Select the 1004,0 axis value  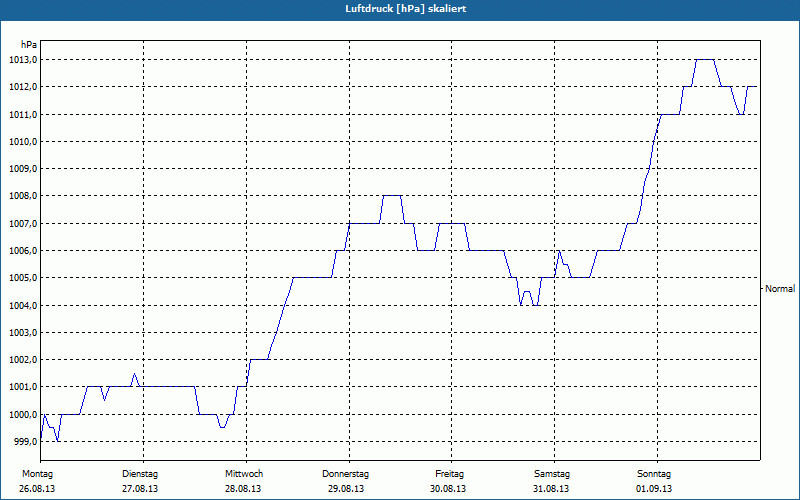click(x=23, y=305)
